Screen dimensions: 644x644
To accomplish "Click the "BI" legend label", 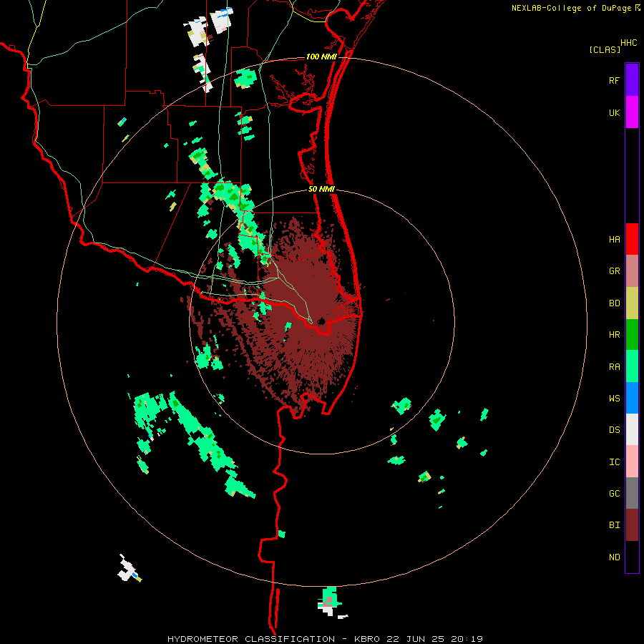I will point(615,525).
